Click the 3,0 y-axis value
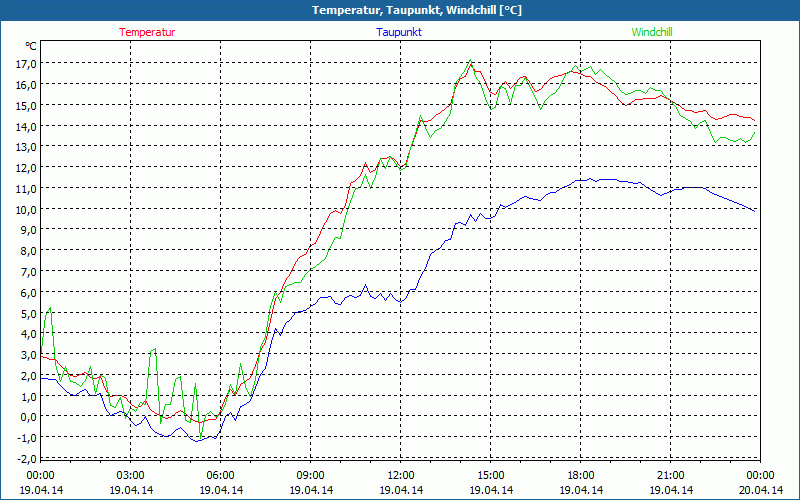 point(29,355)
